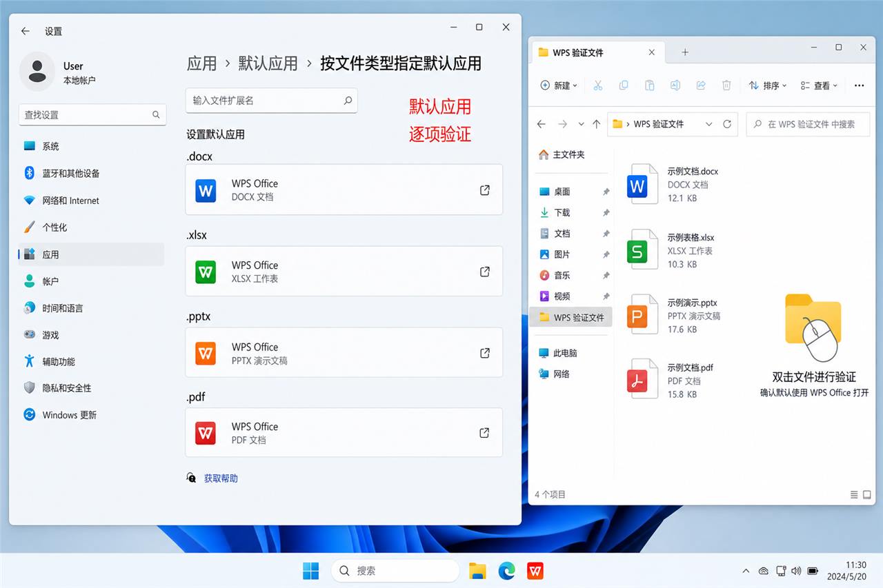Click Cut scissors icon in Explorer toolbar
Image resolution: width=883 pixels, height=588 pixels.
598,85
